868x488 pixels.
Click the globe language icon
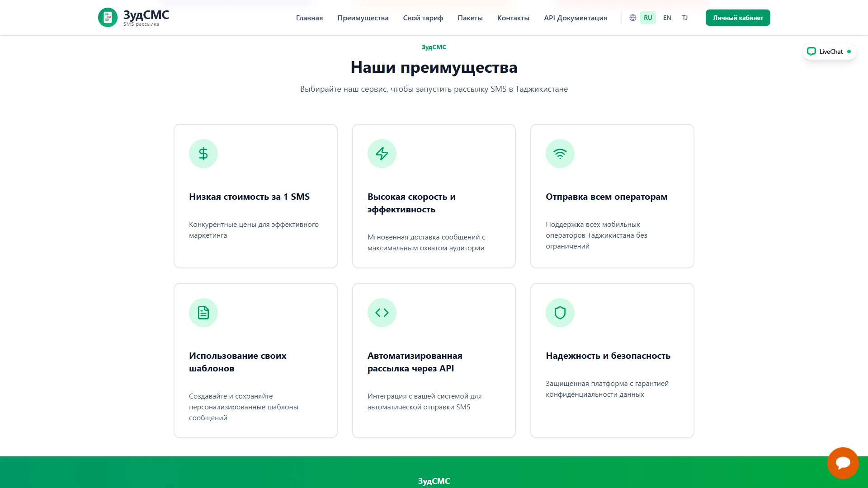click(x=633, y=18)
